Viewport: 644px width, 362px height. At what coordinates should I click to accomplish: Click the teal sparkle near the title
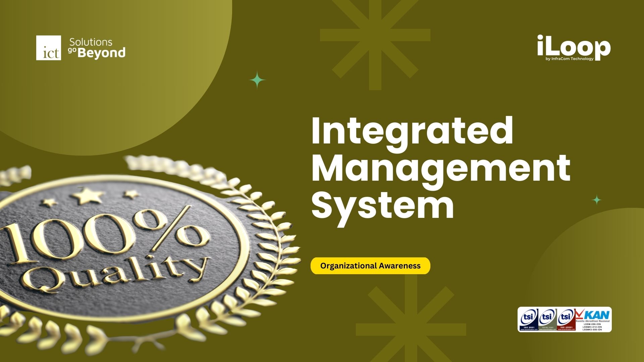257,80
